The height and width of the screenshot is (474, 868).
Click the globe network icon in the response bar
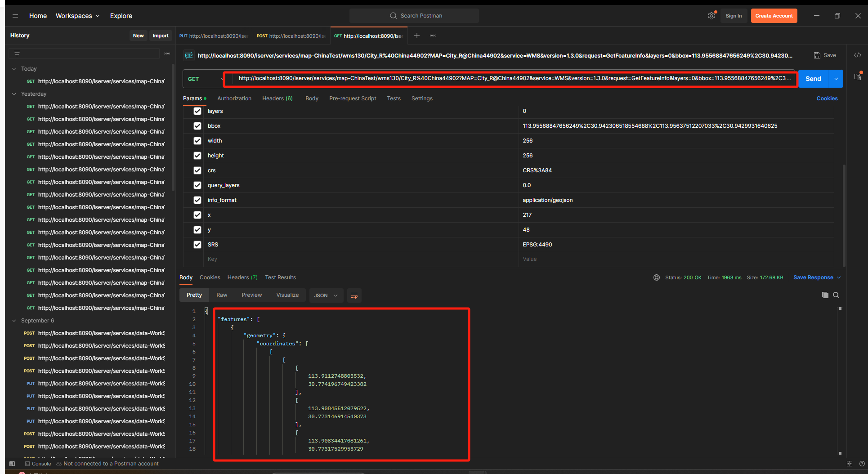point(657,277)
